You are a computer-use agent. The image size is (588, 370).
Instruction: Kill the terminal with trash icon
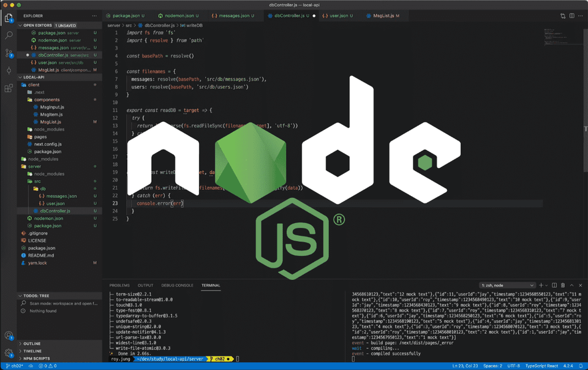(563, 285)
